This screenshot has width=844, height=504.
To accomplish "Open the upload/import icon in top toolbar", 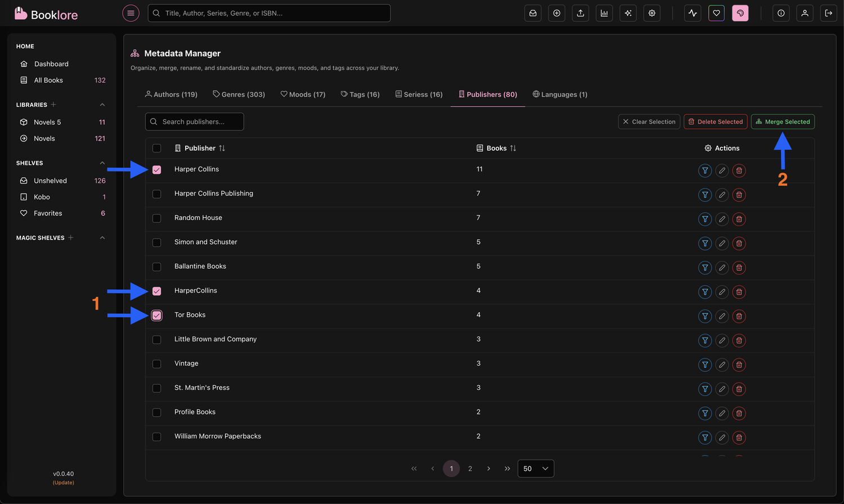I will pyautogui.click(x=580, y=13).
